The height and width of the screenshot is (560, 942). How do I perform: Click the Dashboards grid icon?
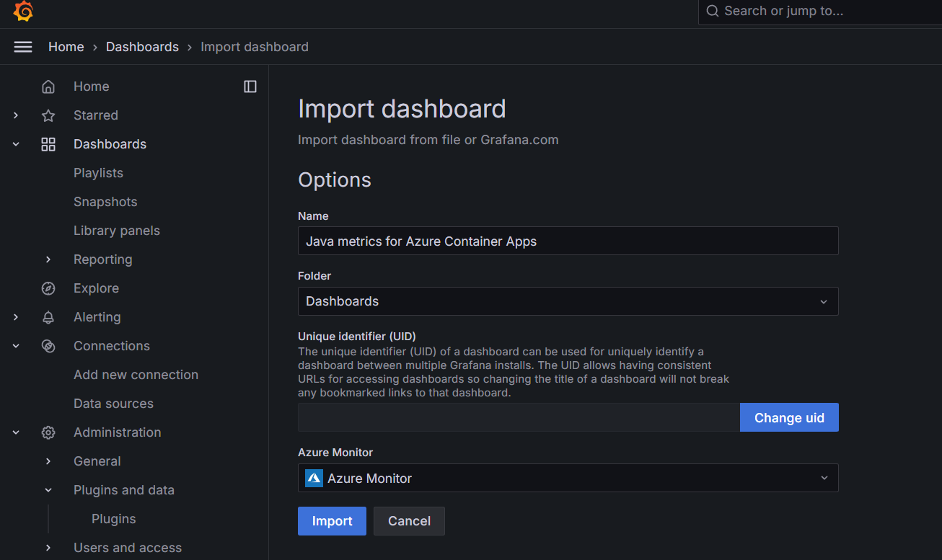tap(48, 143)
